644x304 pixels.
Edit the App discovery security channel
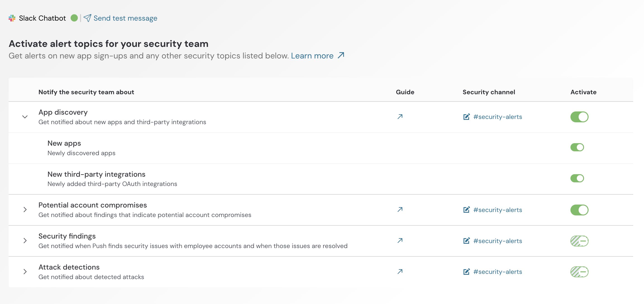(466, 117)
